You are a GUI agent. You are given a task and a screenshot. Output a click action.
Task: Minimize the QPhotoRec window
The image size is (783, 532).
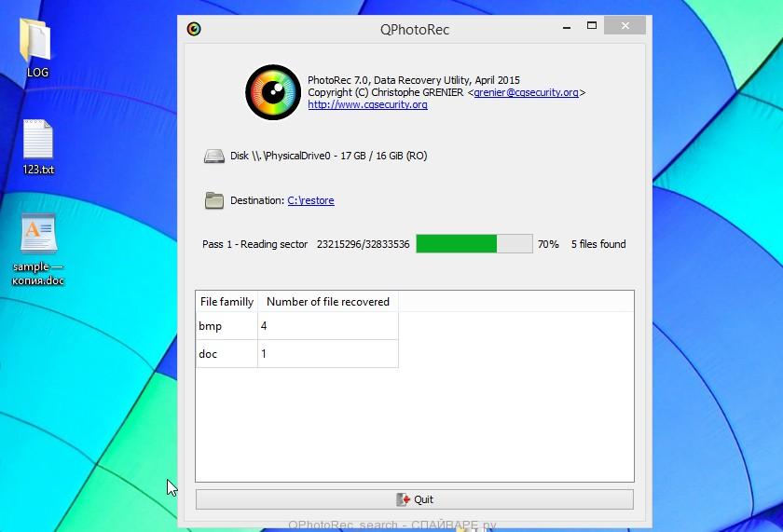pyautogui.click(x=567, y=26)
